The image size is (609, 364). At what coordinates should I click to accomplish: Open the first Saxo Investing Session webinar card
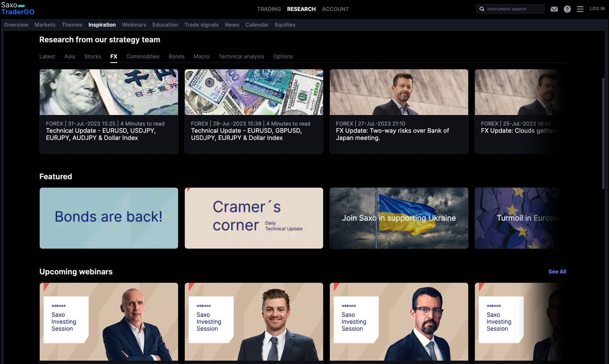[x=109, y=322]
